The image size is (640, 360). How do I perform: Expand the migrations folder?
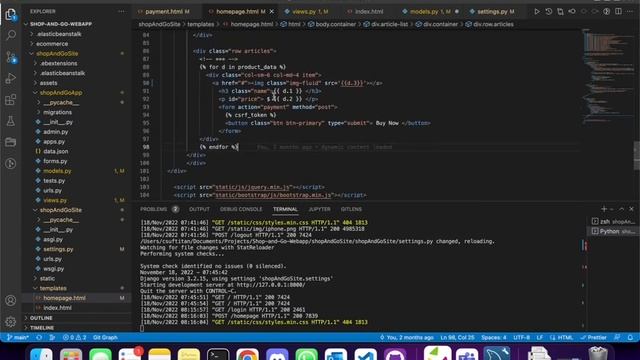[x=57, y=112]
